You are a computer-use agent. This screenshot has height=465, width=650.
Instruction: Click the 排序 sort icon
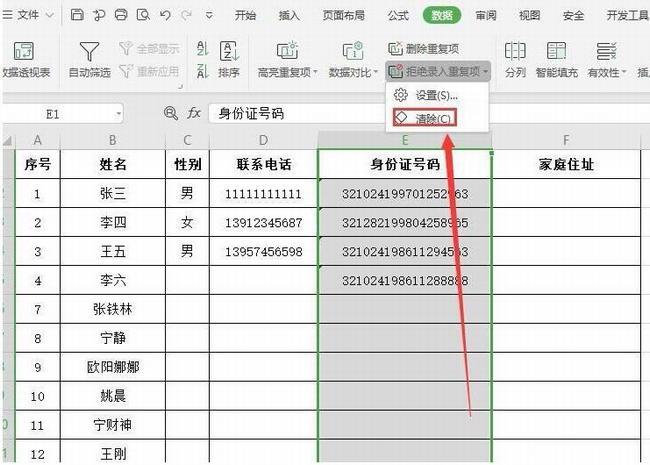[x=229, y=51]
